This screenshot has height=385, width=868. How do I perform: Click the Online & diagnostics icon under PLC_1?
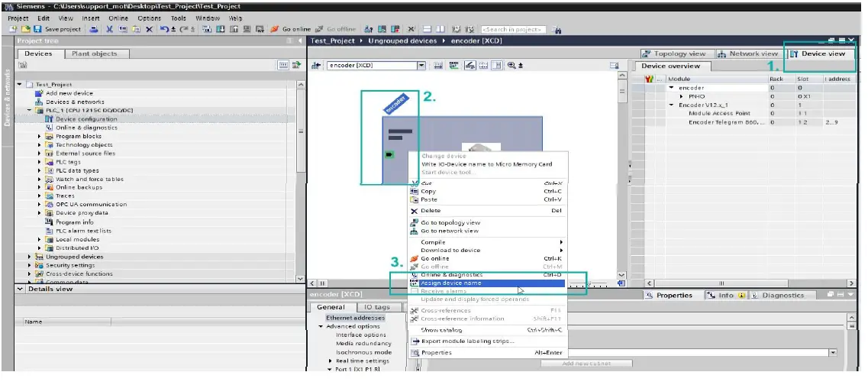pyautogui.click(x=49, y=128)
